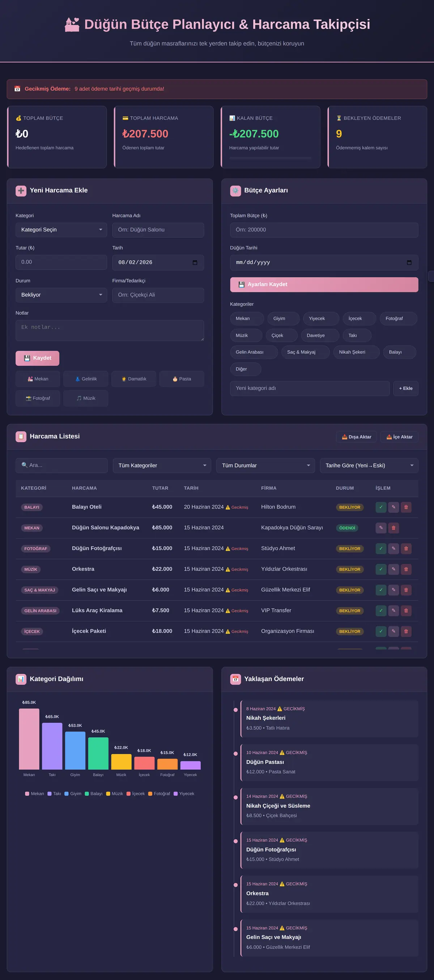434x980 pixels.
Task: Click the Ara search box
Action: point(61,465)
